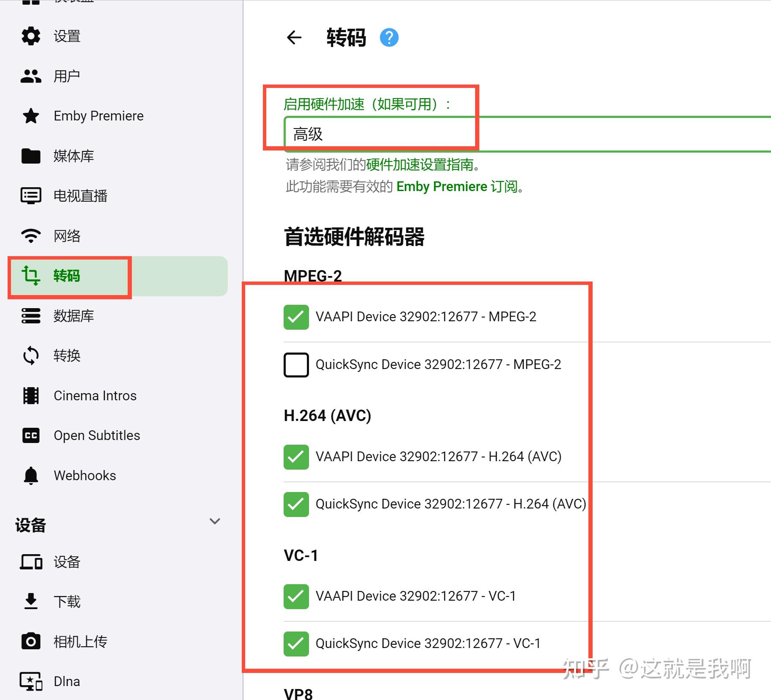This screenshot has width=771, height=700.
Task: Disable QuickSync Device for VC-1
Action: (x=296, y=643)
